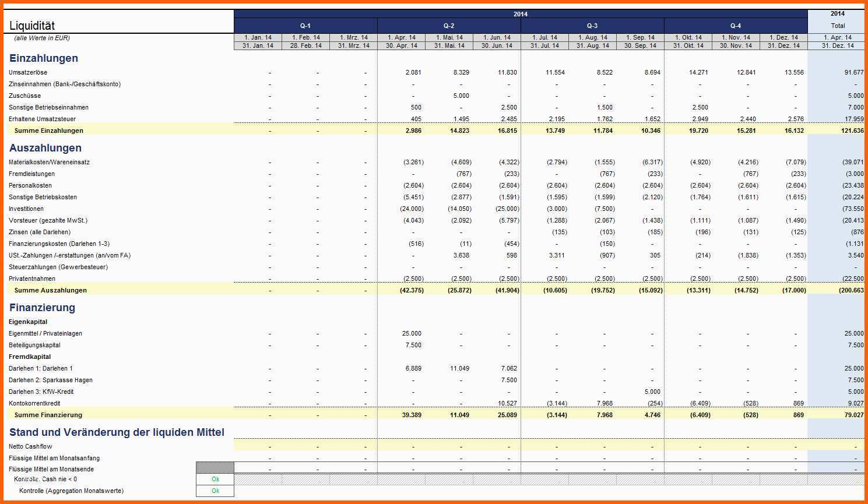Viewport: 868px width, 504px height.
Task: Select the Investitionen row label
Action: 26,209
